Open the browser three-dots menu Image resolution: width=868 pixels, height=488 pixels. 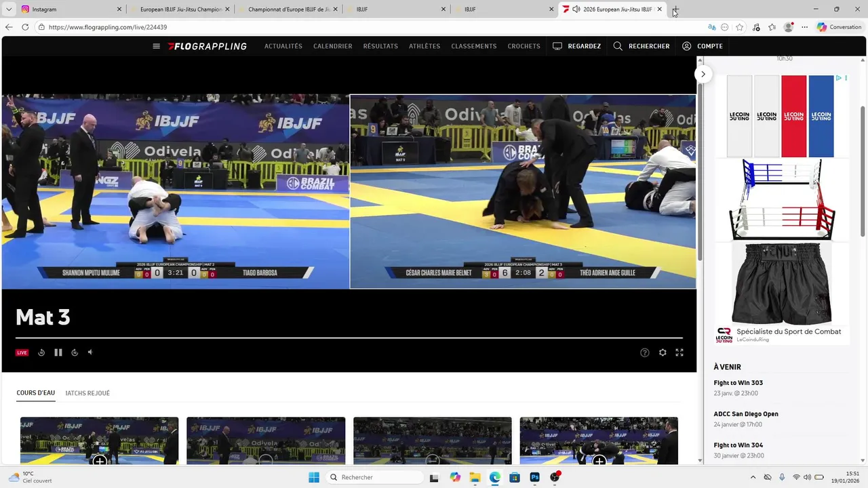click(805, 27)
